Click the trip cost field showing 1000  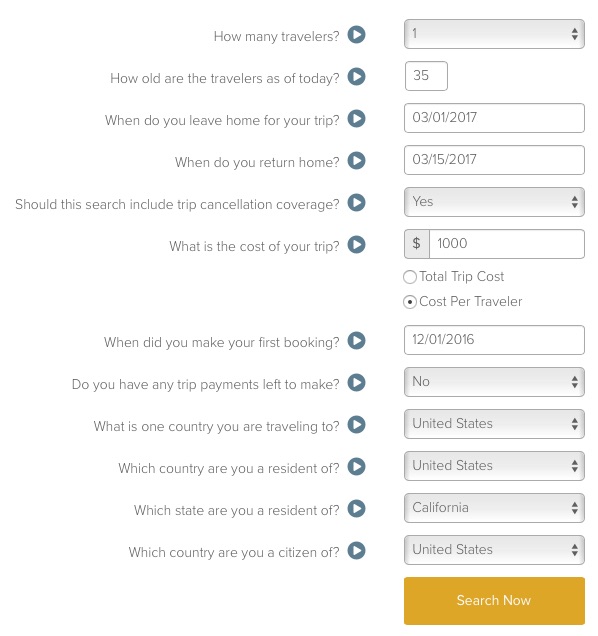coord(507,244)
